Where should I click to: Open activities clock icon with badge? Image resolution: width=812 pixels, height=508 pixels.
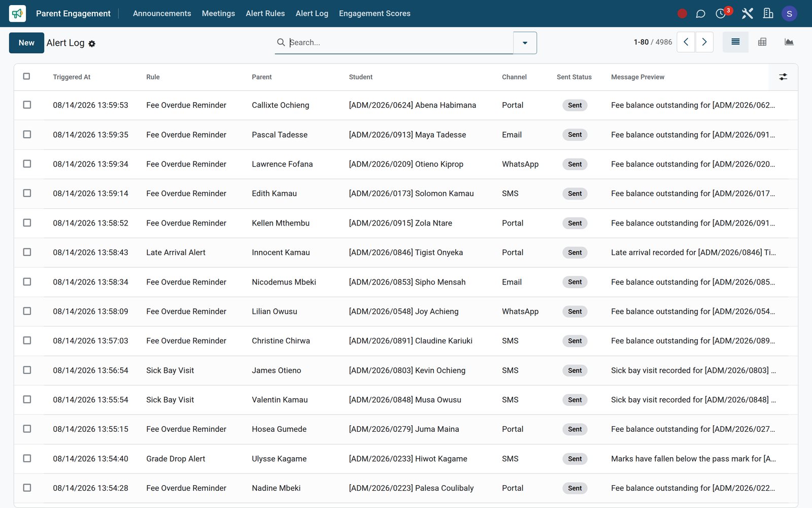click(x=721, y=13)
